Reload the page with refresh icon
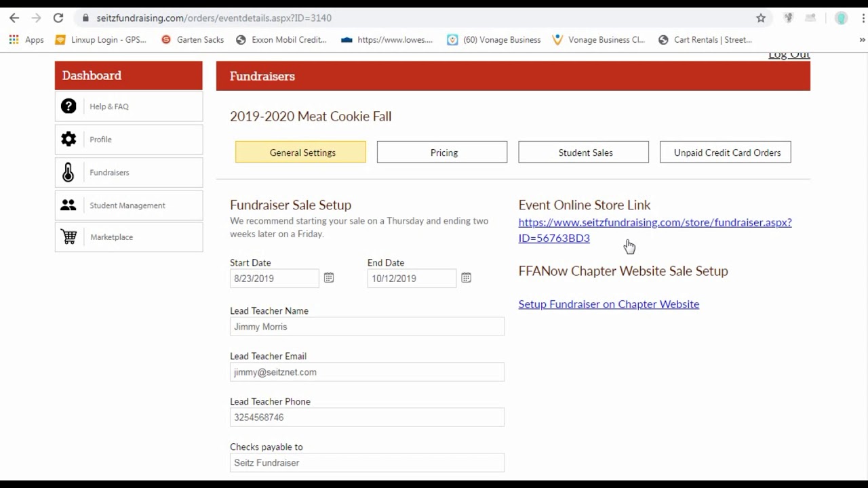The image size is (868, 488). [x=58, y=18]
